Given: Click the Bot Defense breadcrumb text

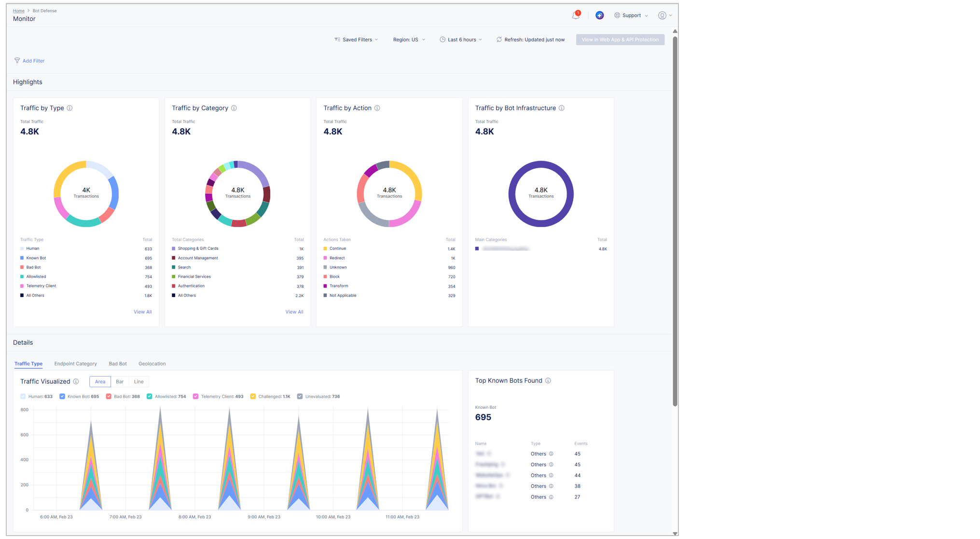Looking at the screenshot, I should [x=44, y=11].
